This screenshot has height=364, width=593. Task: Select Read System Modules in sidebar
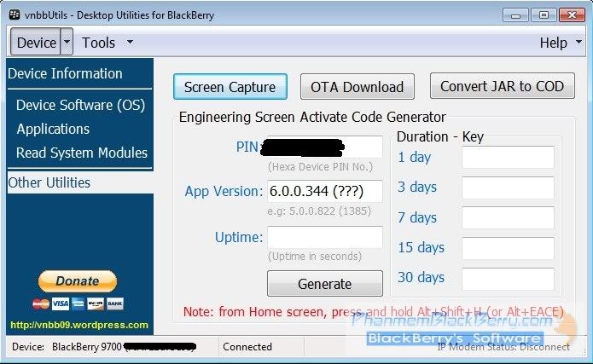coord(82,153)
